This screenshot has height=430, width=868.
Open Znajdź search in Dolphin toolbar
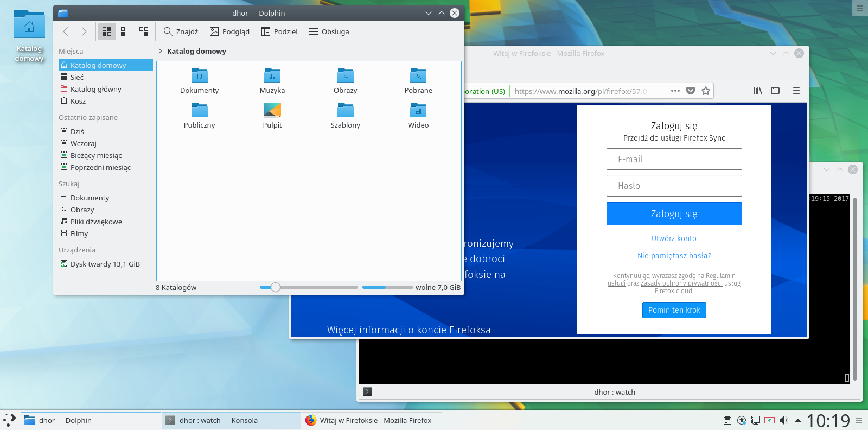coord(181,31)
